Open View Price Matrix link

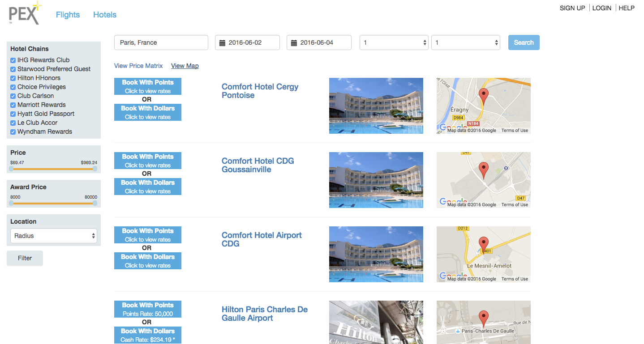click(138, 66)
